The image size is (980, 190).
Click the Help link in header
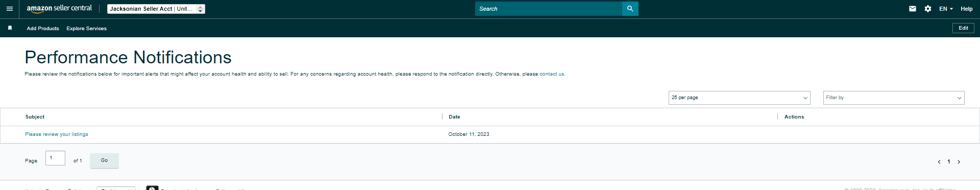tap(967, 9)
